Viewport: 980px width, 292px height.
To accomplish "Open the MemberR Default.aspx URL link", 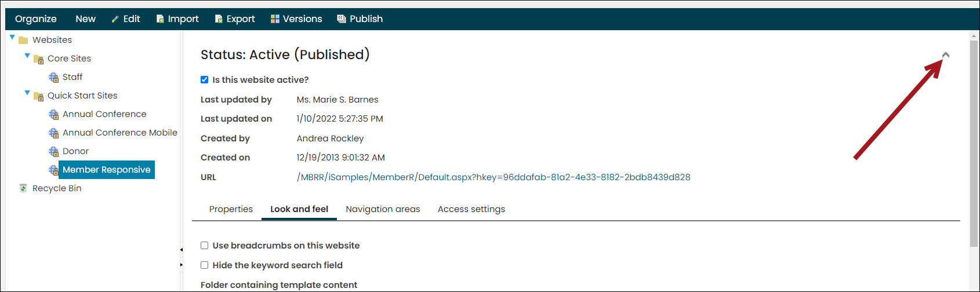I will [x=493, y=177].
